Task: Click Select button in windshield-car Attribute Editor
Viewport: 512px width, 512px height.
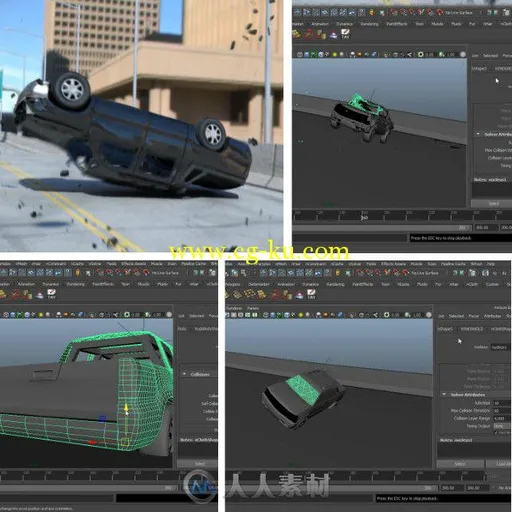Action: pos(460,464)
